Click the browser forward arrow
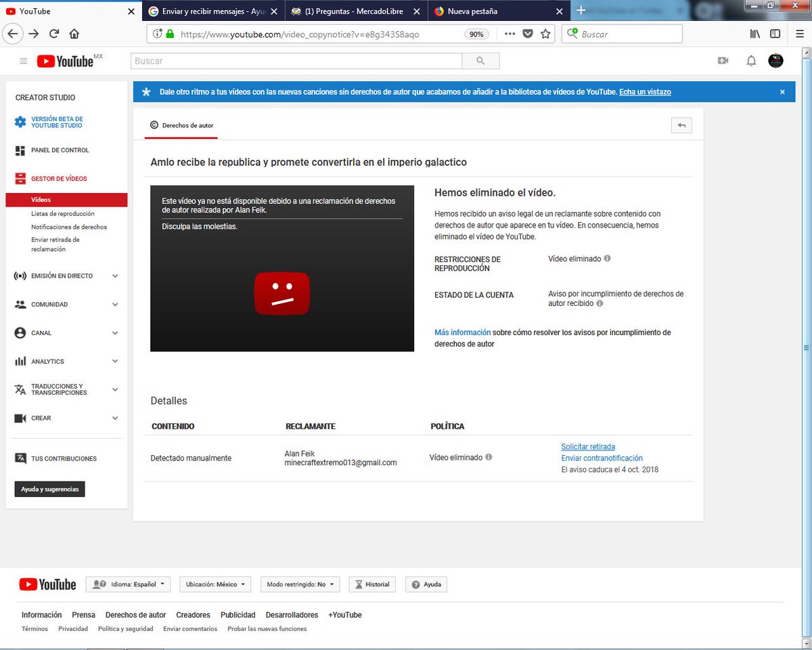812x650 pixels. [33, 34]
